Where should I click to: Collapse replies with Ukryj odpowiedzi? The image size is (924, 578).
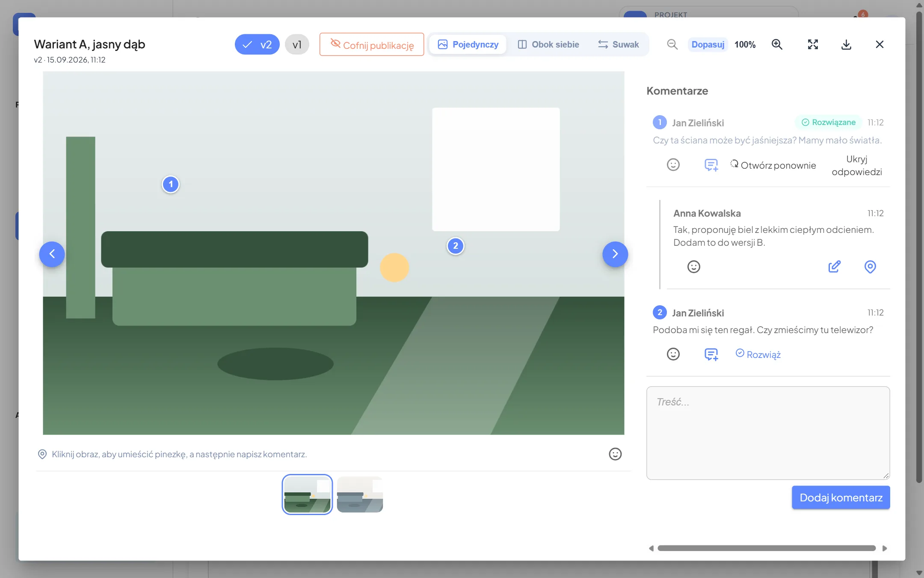click(x=856, y=165)
